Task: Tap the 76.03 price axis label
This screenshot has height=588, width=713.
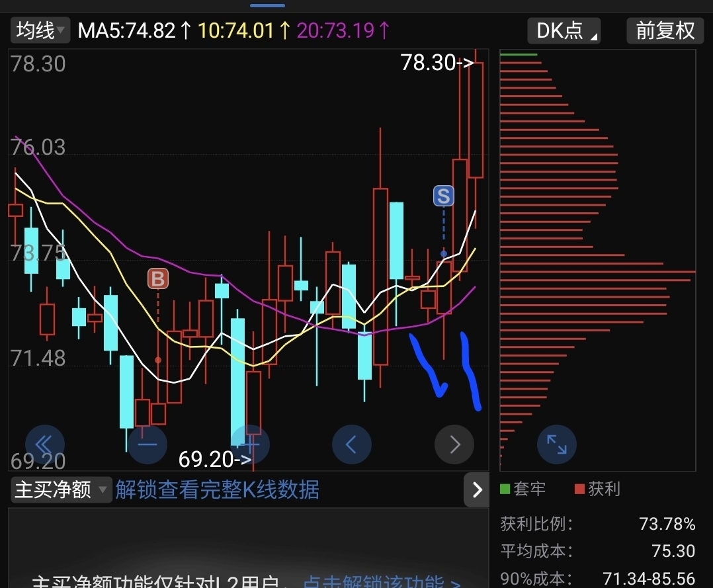Action: click(x=38, y=147)
